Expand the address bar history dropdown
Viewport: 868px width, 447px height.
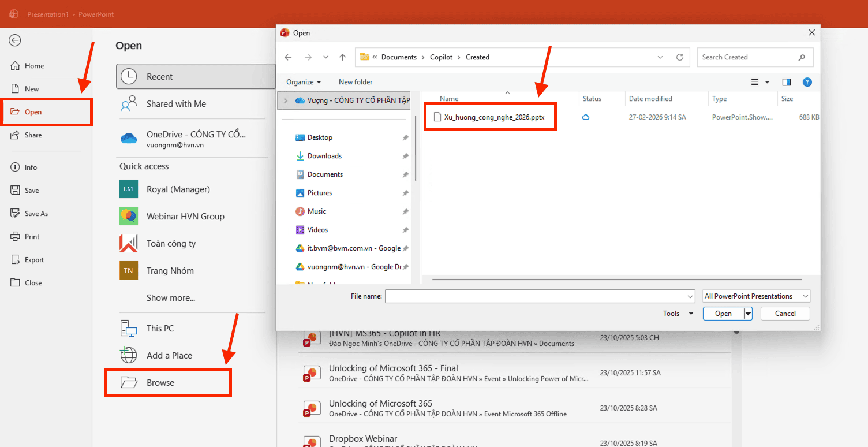[x=660, y=57]
